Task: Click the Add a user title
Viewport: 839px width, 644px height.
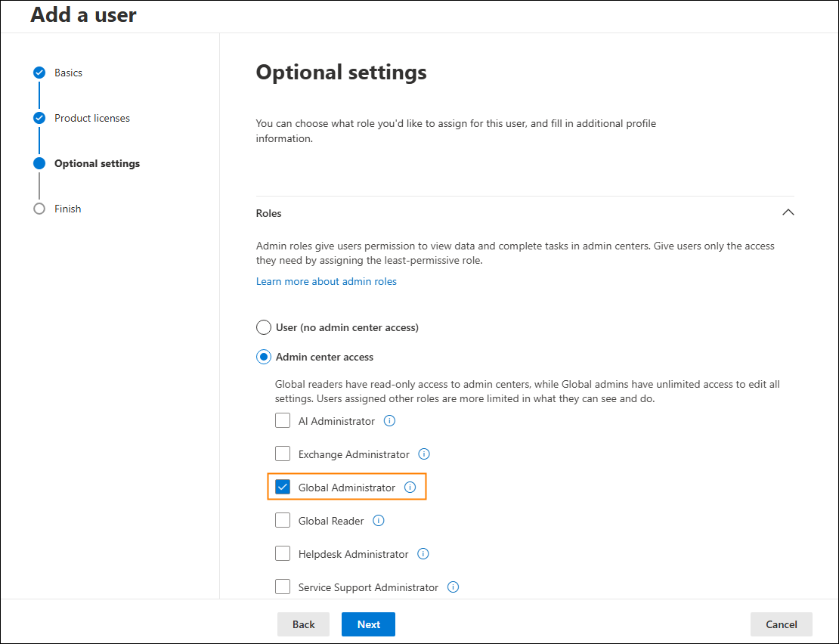Action: [x=83, y=14]
